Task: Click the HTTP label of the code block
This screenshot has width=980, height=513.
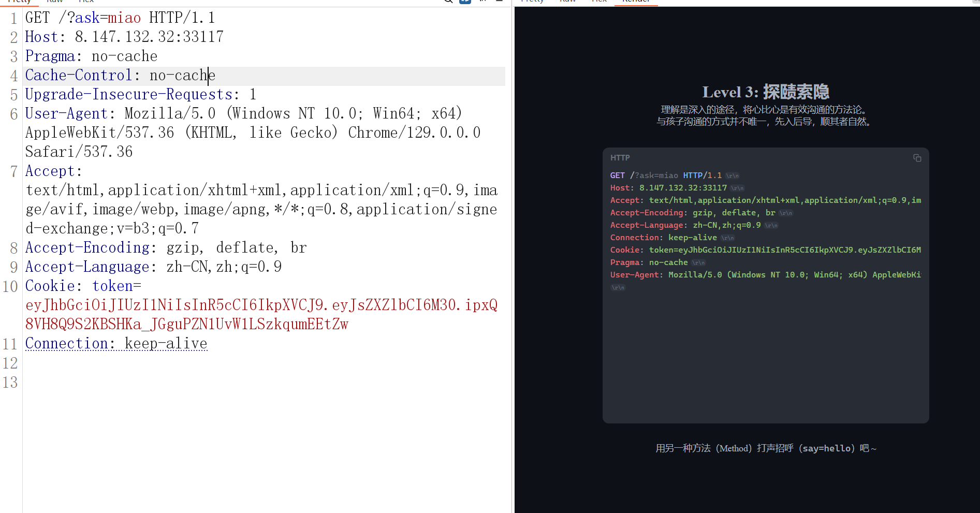Action: click(x=620, y=158)
